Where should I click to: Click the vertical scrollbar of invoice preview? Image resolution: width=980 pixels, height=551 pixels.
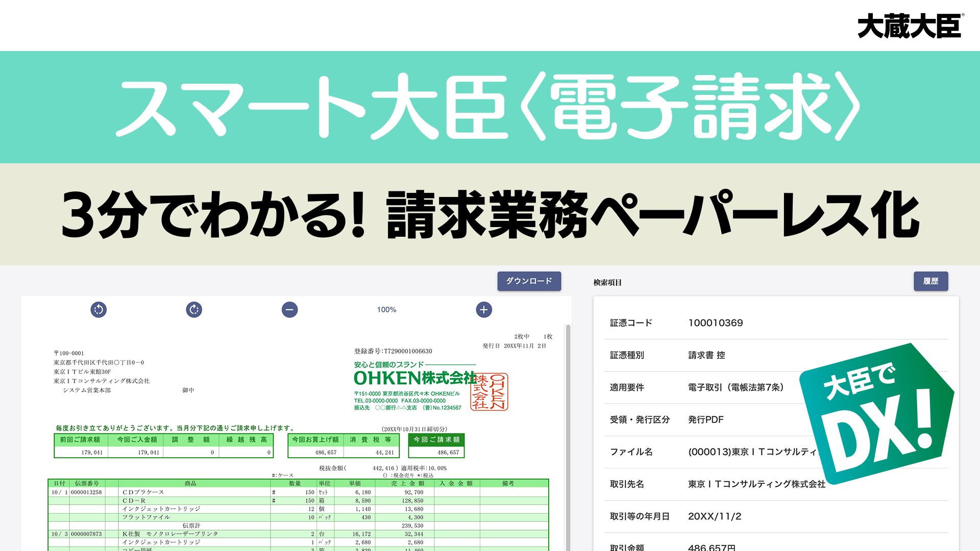click(568, 437)
